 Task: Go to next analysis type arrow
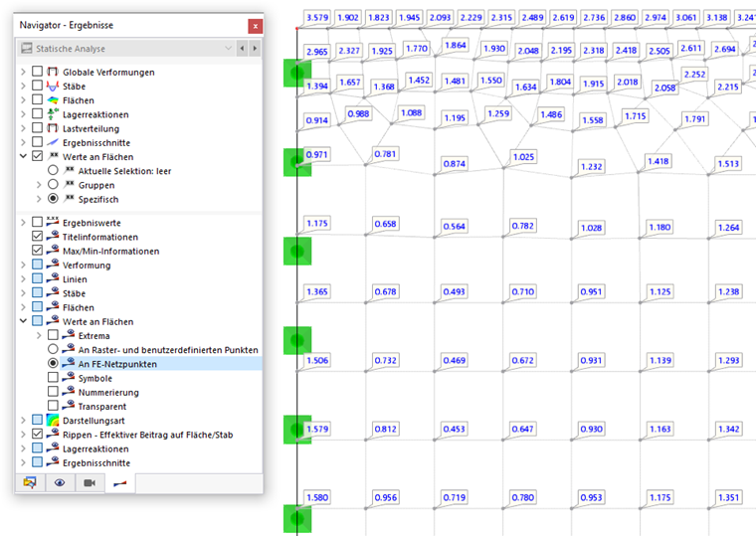pyautogui.click(x=255, y=48)
